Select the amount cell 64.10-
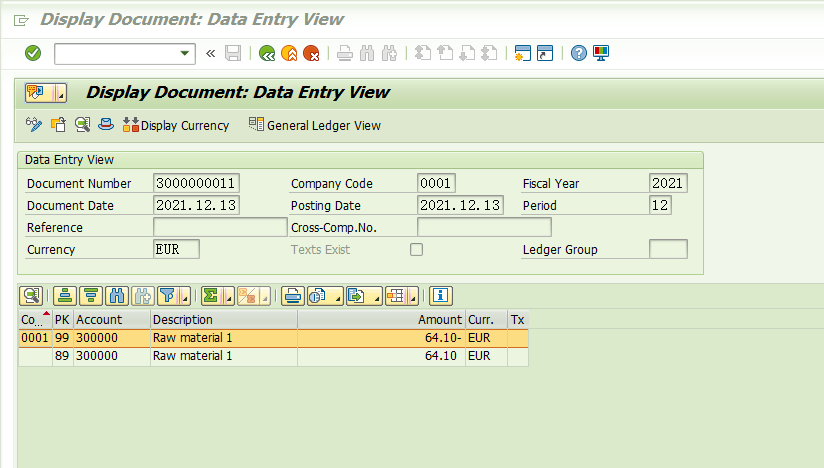The height and width of the screenshot is (468, 824). tap(381, 338)
